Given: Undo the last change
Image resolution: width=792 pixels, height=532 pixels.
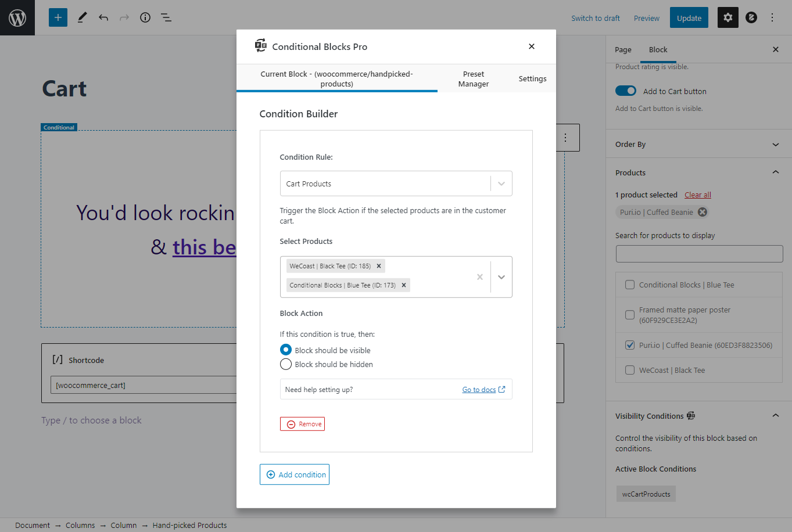Looking at the screenshot, I should coord(103,17).
